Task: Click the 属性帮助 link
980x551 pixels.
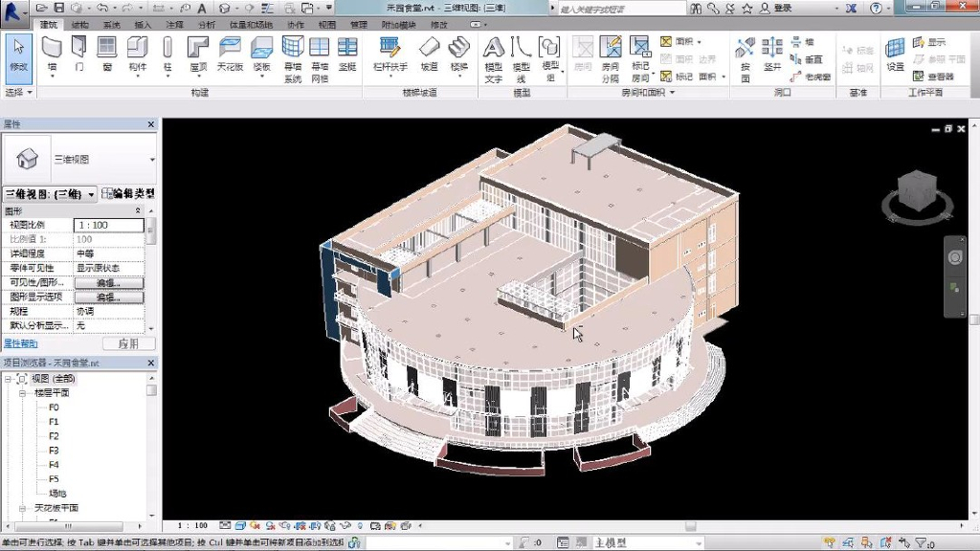Action: tap(21, 343)
